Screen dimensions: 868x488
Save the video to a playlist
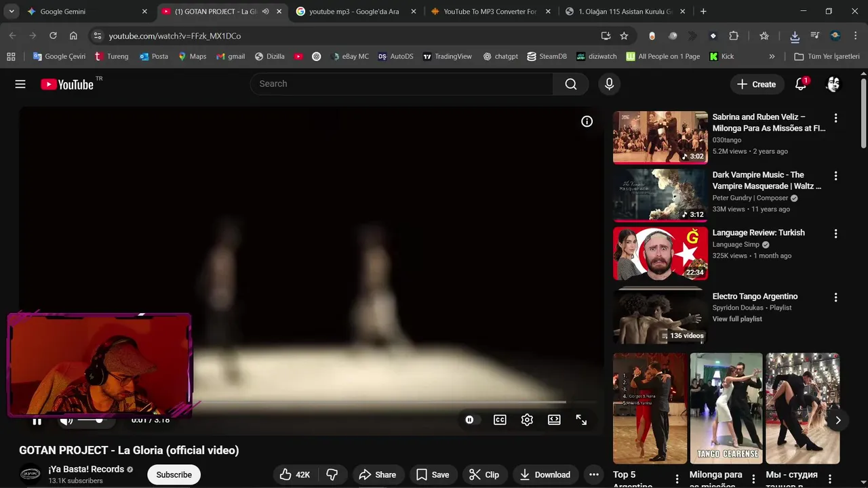coord(432,474)
